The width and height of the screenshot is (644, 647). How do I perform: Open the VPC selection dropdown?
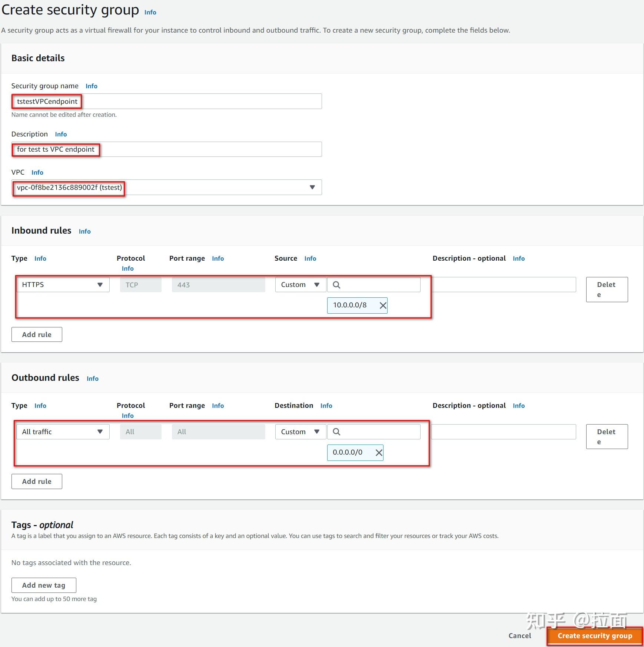[312, 187]
